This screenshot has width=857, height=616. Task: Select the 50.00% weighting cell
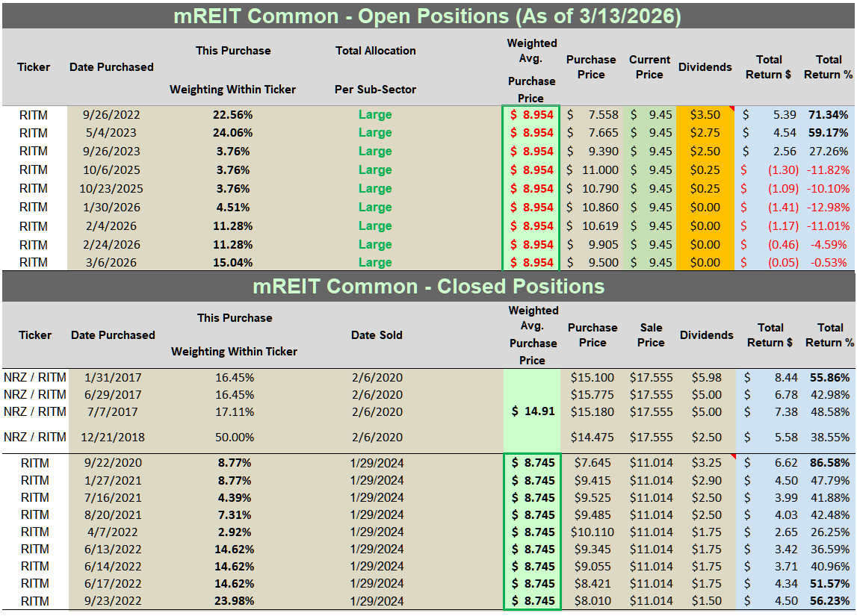pos(235,438)
